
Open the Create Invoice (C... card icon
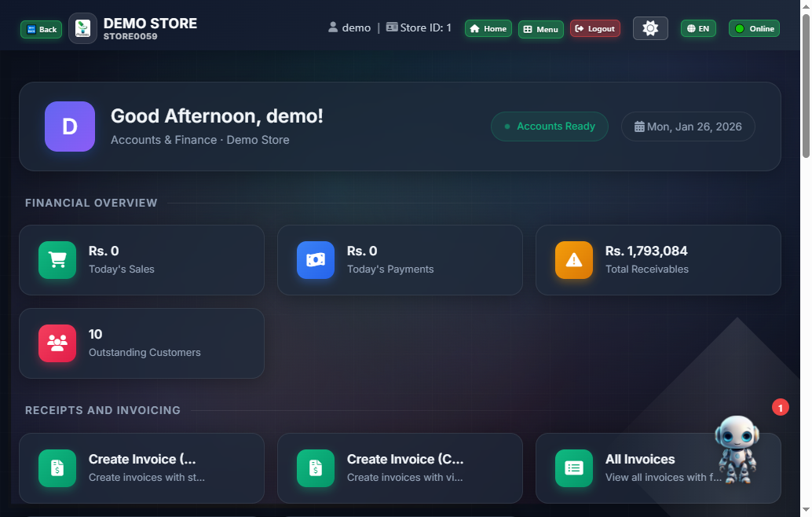pos(316,468)
